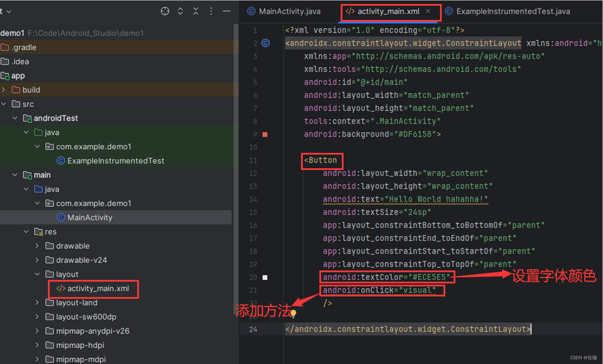The width and height of the screenshot is (603, 364).
Task: Click the android:textColor attribute line
Action: click(x=386, y=277)
